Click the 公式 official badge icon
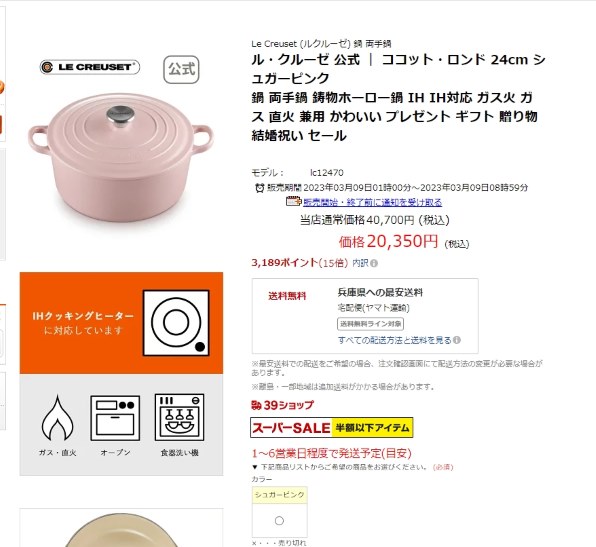 [181, 70]
